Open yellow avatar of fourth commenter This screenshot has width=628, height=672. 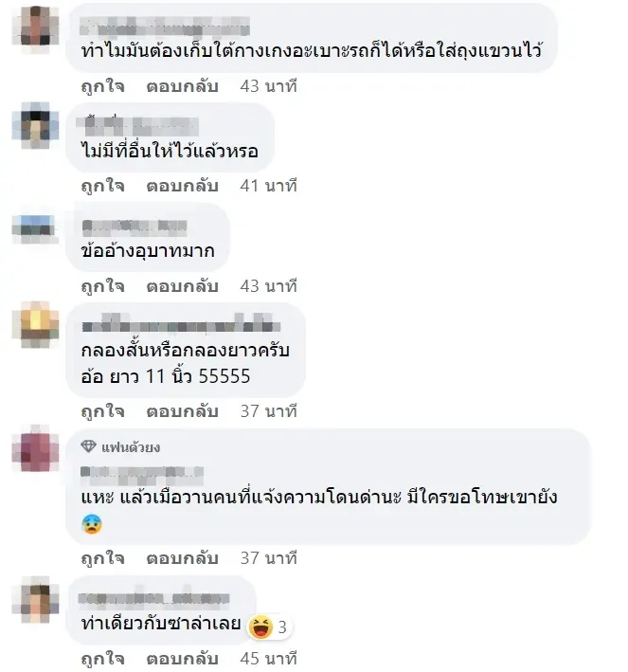[36, 325]
